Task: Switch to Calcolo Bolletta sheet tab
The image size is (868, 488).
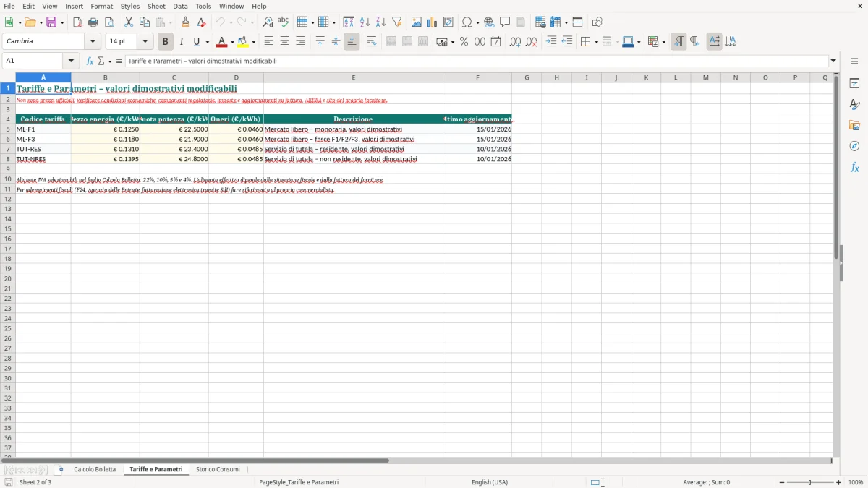Action: pyautogui.click(x=95, y=469)
